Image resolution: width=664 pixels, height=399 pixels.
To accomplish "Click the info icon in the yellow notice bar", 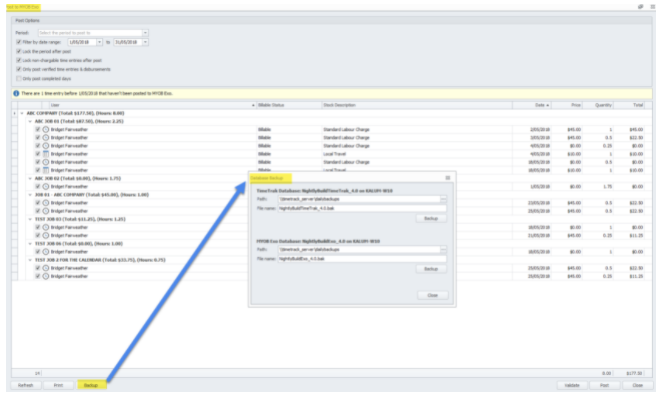I will [16, 93].
